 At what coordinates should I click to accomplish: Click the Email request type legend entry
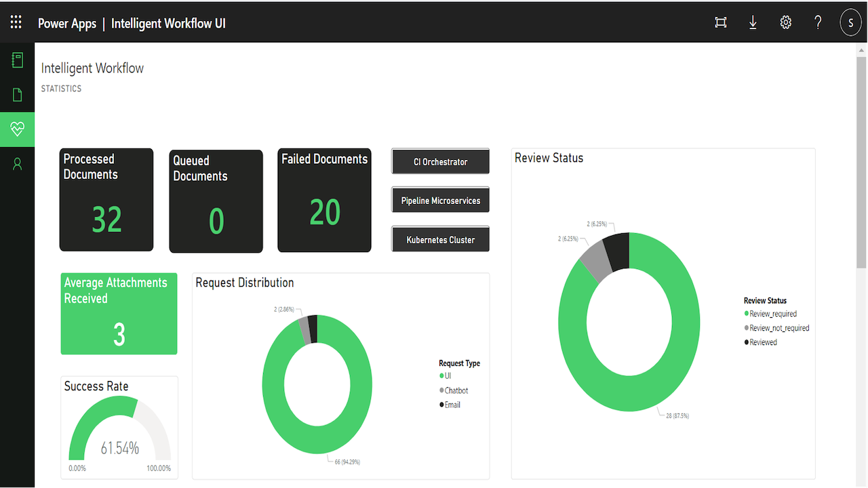tap(450, 405)
